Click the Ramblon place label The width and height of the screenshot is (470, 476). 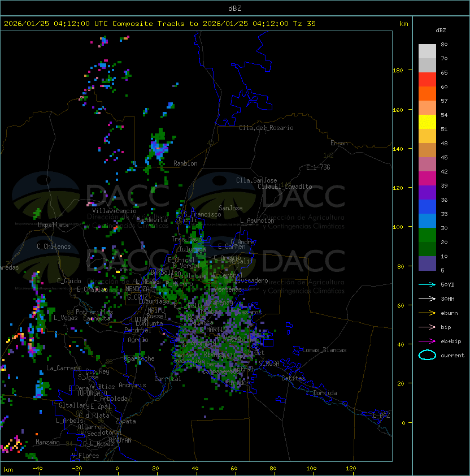click(185, 163)
